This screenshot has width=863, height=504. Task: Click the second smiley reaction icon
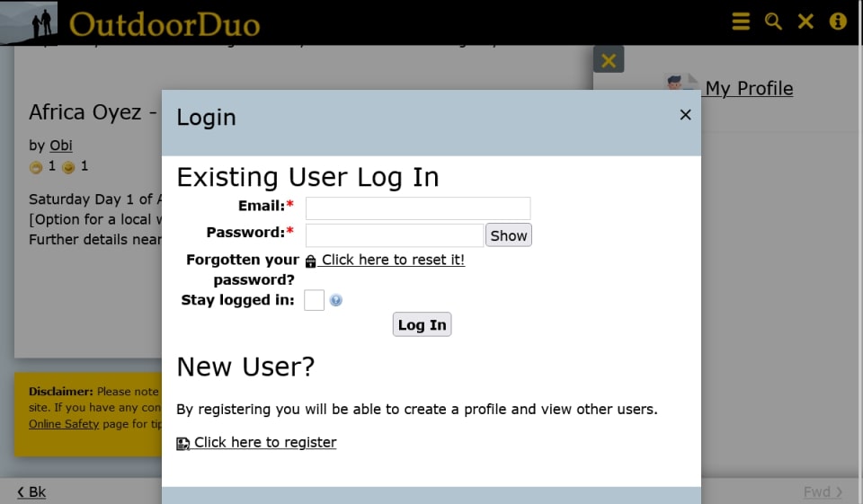68,167
